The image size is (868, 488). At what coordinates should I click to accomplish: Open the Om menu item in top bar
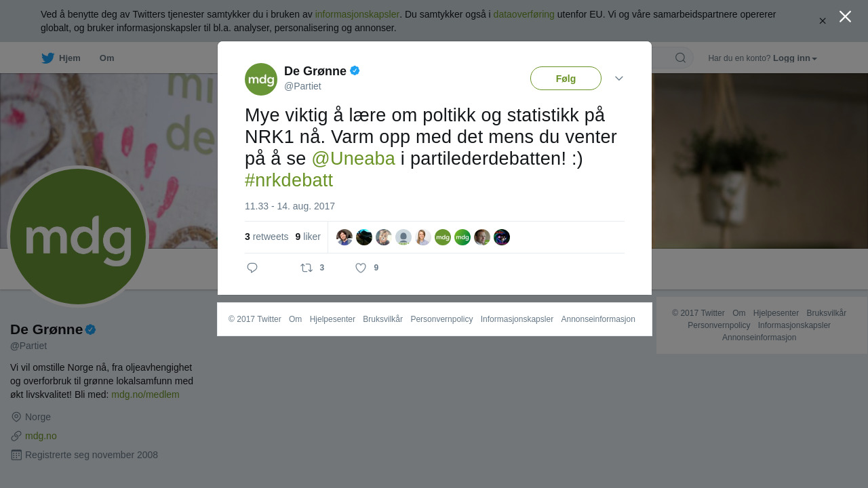[106, 58]
